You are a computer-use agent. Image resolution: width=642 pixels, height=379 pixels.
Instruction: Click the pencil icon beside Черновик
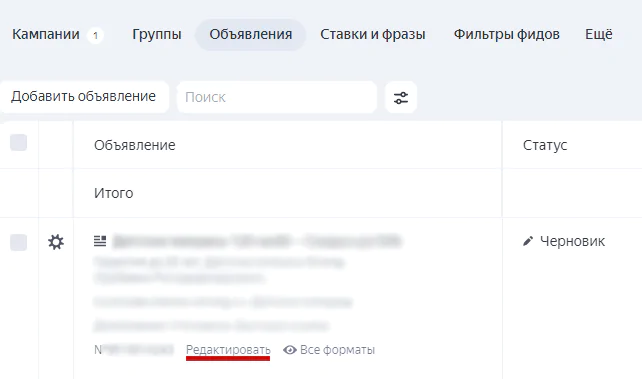coord(528,241)
